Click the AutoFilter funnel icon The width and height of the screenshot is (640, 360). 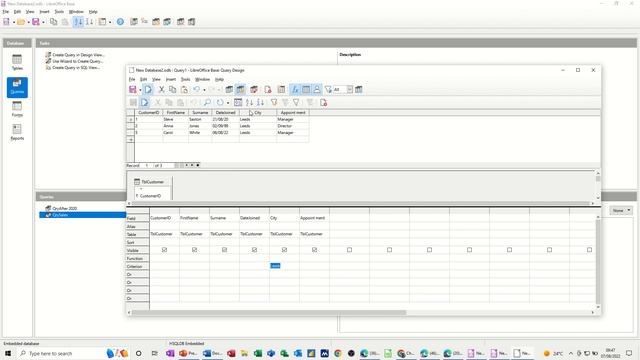(274, 102)
